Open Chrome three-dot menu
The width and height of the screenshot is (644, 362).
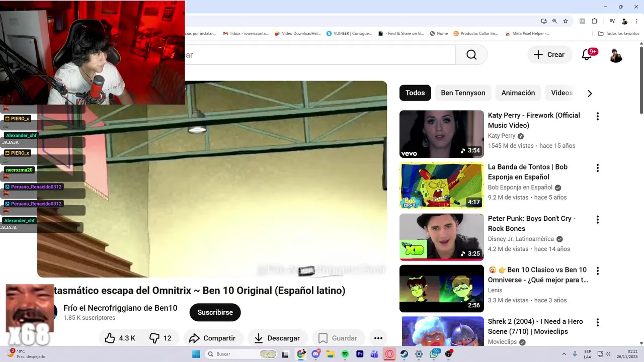(636, 21)
